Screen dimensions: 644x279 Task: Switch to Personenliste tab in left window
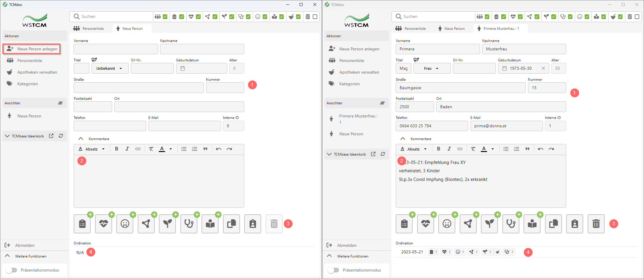pyautogui.click(x=89, y=29)
